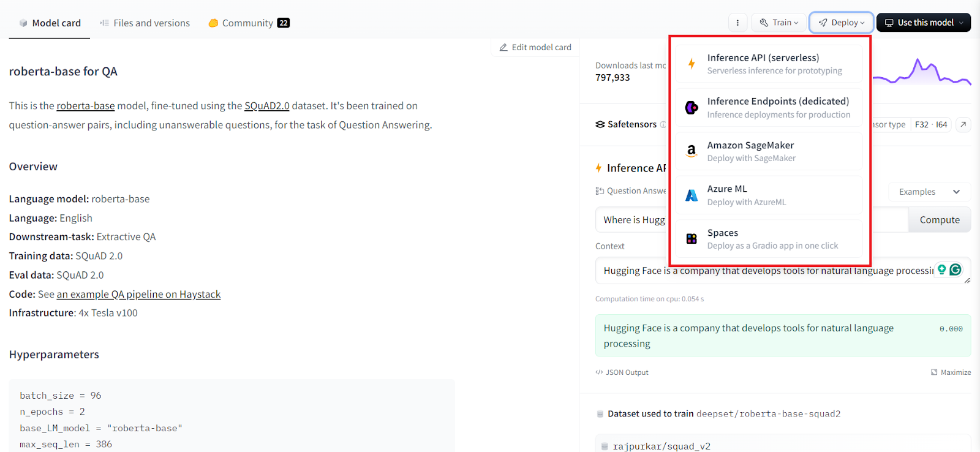Open the Files and versions tab

click(145, 23)
